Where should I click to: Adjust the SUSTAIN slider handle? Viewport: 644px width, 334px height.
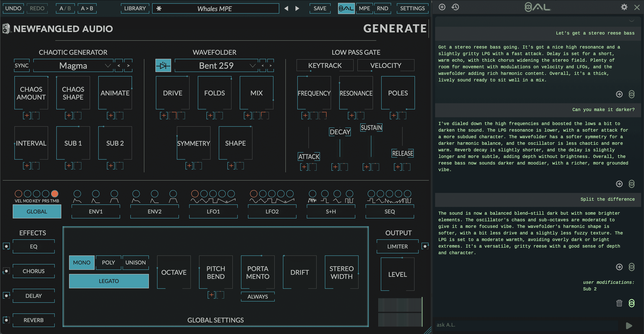click(371, 128)
